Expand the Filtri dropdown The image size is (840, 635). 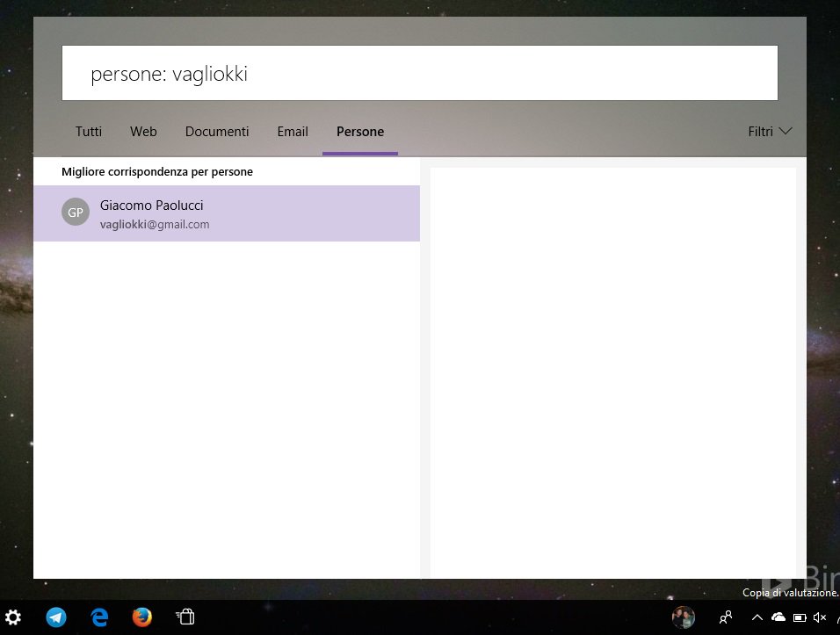(x=770, y=131)
